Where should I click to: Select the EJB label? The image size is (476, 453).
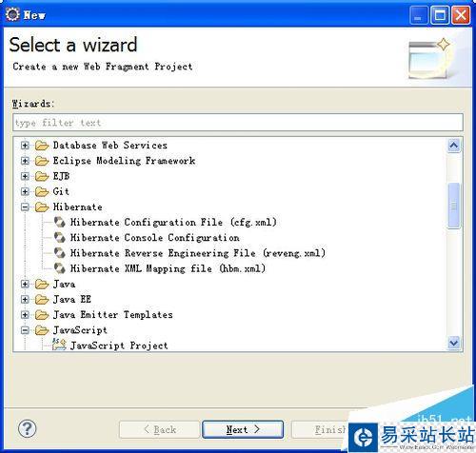coord(61,176)
